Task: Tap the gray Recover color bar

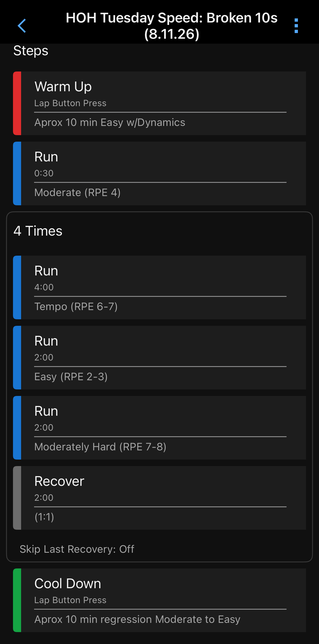Action: click(17, 498)
